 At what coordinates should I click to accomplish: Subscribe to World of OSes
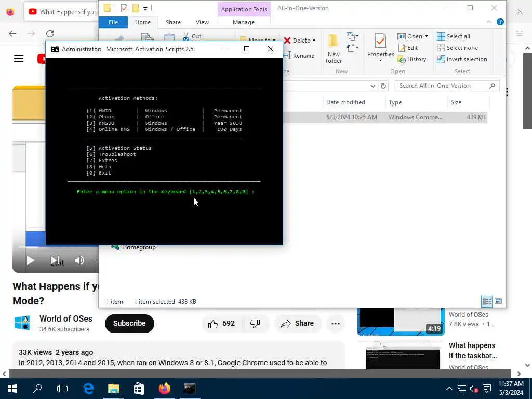(x=129, y=323)
